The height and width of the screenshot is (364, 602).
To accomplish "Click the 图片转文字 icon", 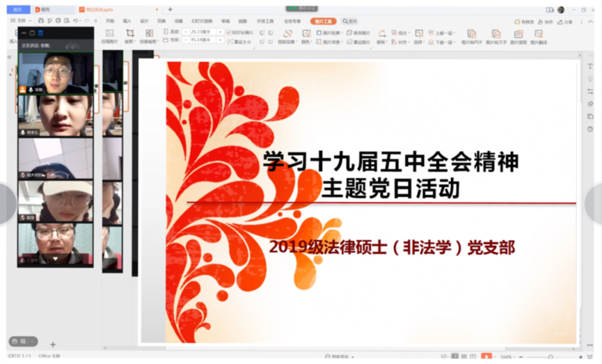I will coord(496,35).
